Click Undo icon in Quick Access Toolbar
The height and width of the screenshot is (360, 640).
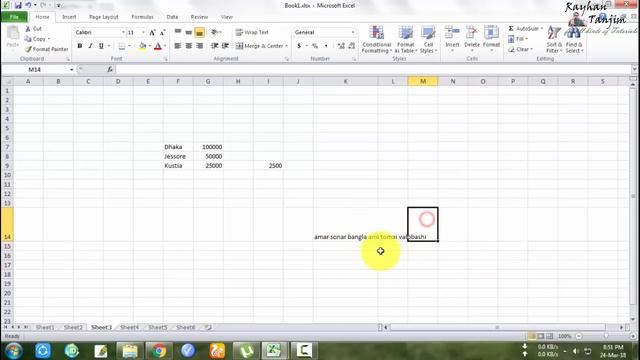pyautogui.click(x=28, y=5)
